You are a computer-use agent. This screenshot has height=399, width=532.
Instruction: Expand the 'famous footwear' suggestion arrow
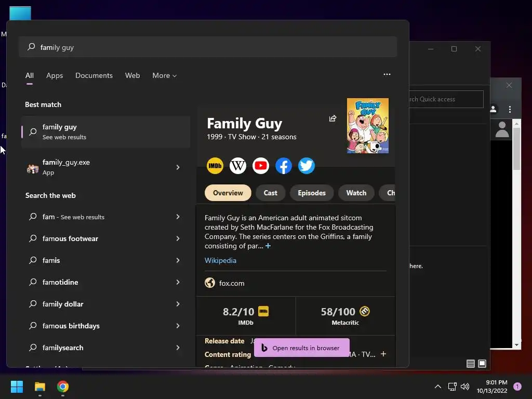178,238
